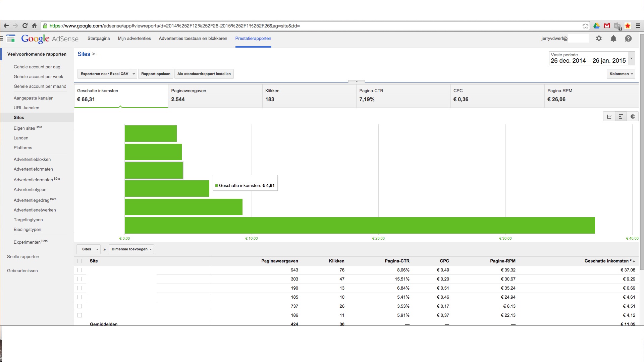
Task: Open Advertentieblokken report
Action: click(32, 160)
